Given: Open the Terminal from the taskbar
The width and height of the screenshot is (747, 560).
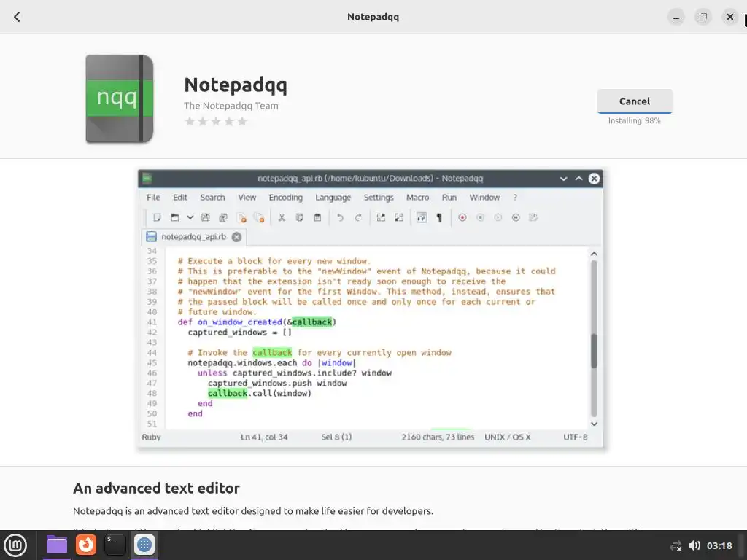Looking at the screenshot, I should pyautogui.click(x=115, y=545).
